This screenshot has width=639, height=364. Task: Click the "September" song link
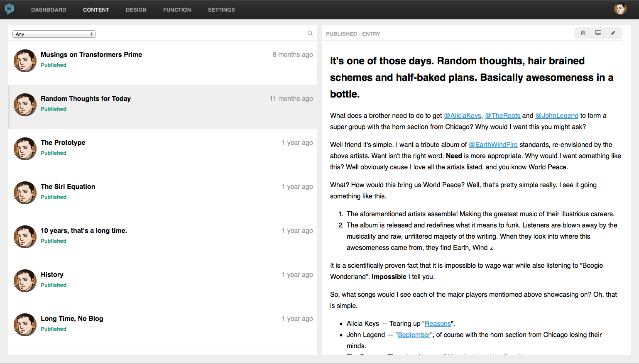414,335
